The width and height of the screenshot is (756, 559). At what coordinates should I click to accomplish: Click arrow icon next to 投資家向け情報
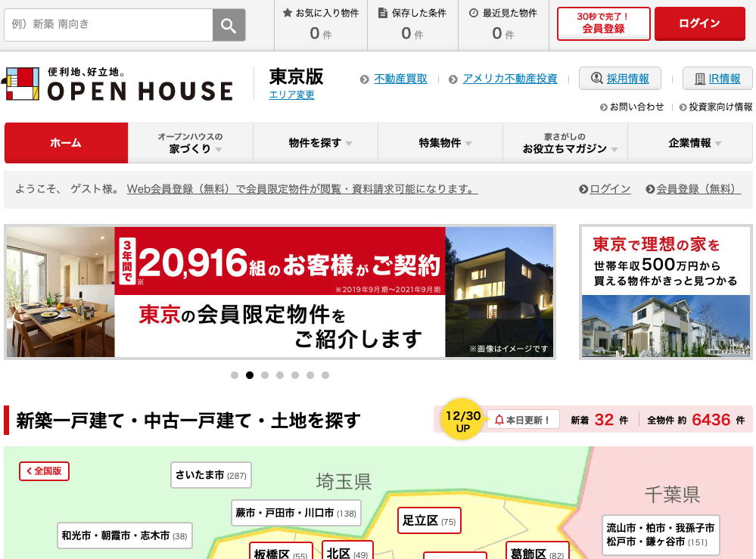point(683,107)
